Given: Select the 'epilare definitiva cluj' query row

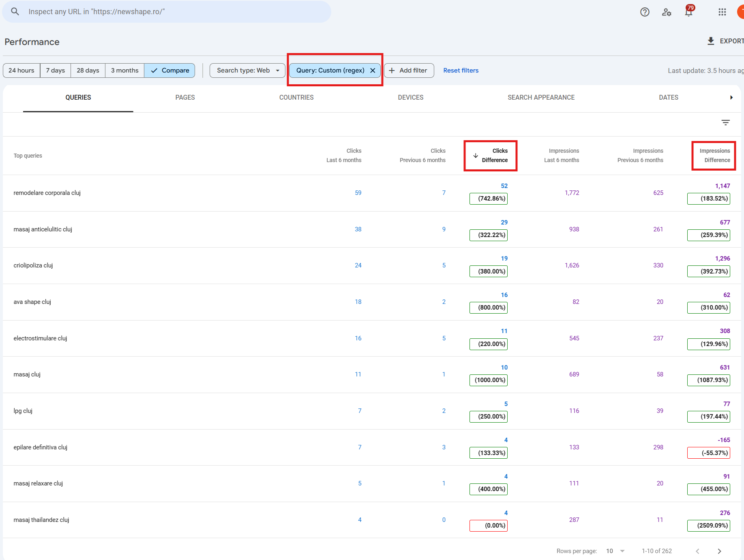Looking at the screenshot, I should [372, 447].
